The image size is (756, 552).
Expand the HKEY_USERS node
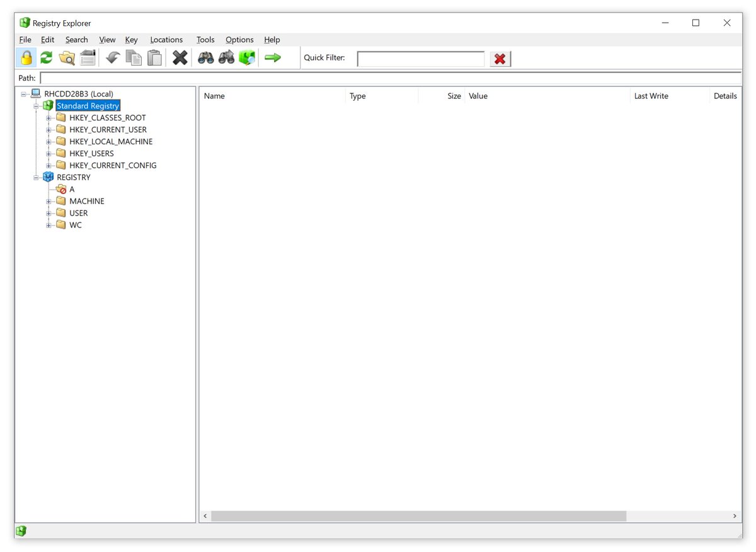tap(49, 154)
